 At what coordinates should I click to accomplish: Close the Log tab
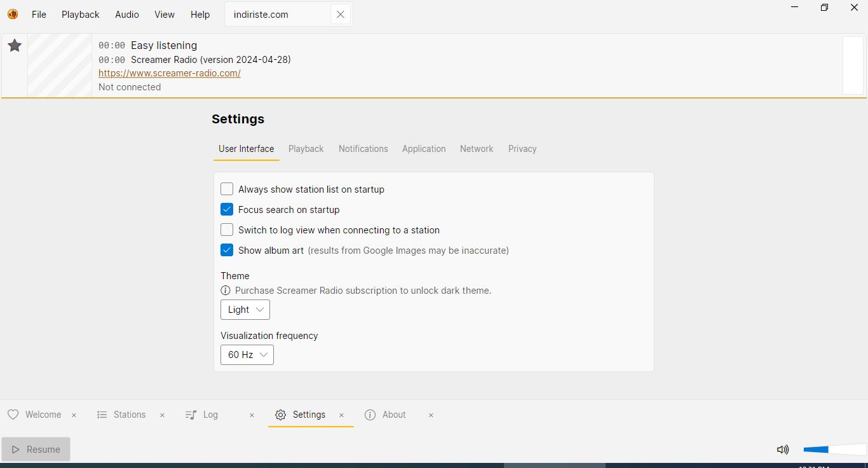coord(252,415)
